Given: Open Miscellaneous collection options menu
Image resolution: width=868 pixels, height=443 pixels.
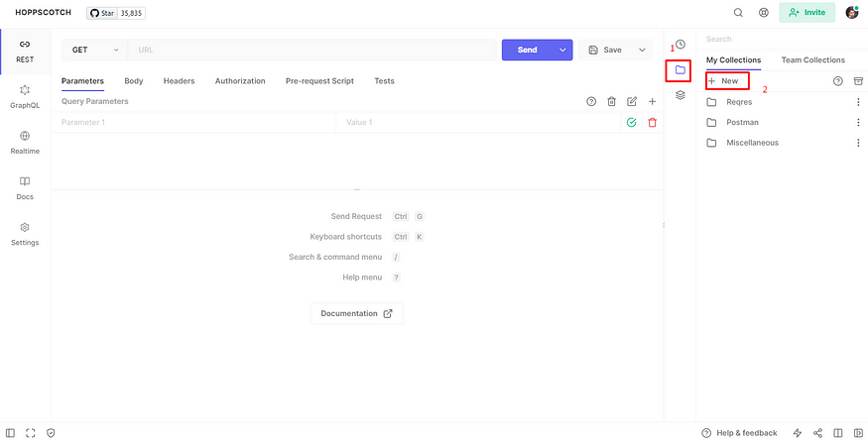Looking at the screenshot, I should [x=858, y=143].
